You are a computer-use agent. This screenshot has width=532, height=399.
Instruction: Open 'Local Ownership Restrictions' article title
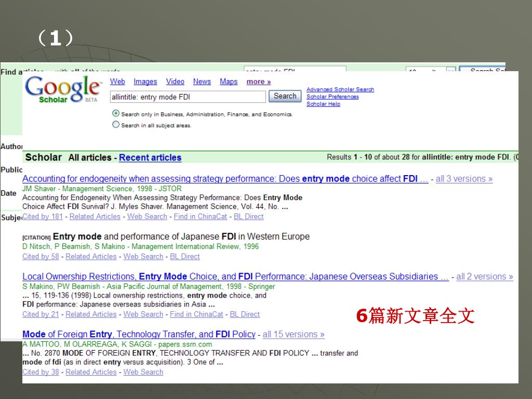[235, 276]
